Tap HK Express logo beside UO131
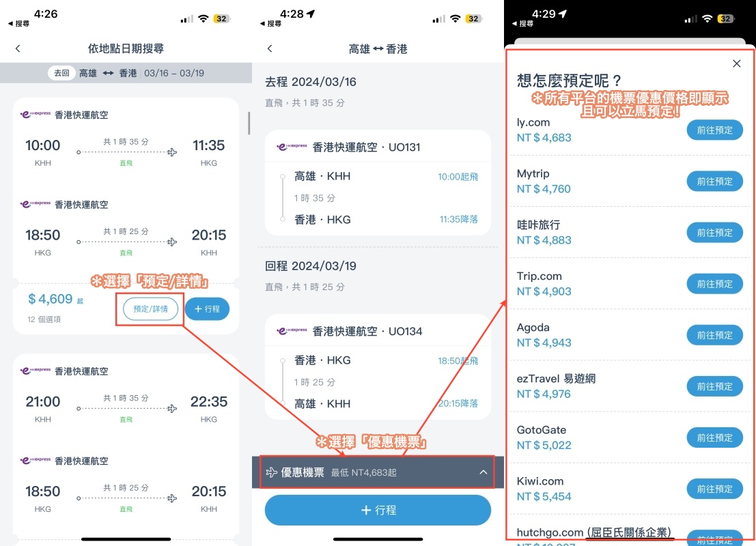 click(292, 147)
